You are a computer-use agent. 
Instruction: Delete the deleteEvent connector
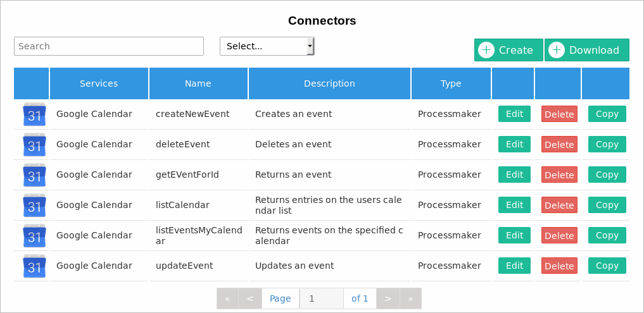(559, 145)
